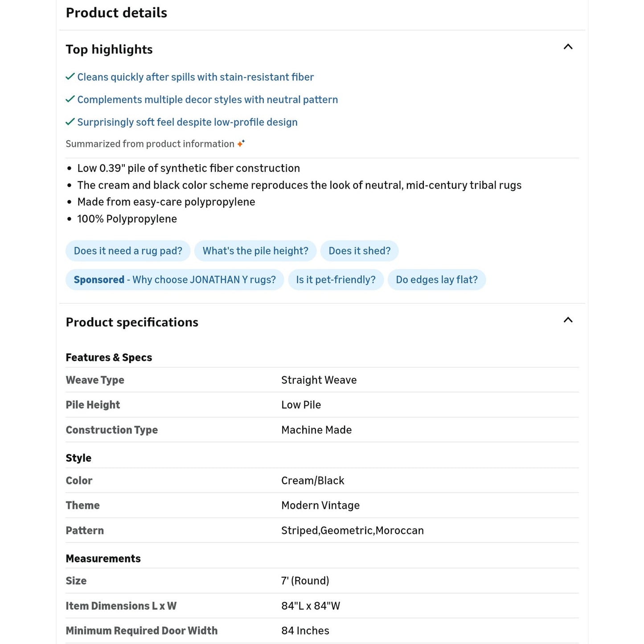The height and width of the screenshot is (644, 644).
Task: Click the checkmark beside neutral pattern highlight
Action: click(70, 99)
